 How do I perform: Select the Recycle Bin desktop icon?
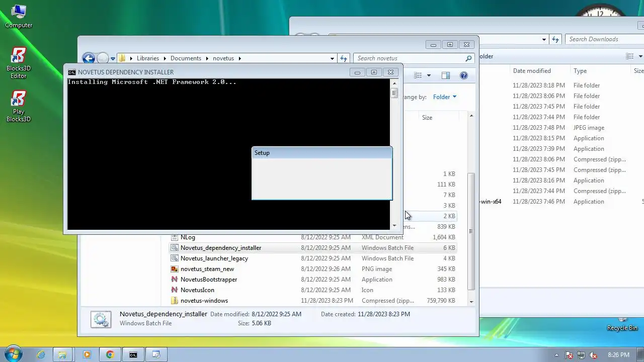622,324
